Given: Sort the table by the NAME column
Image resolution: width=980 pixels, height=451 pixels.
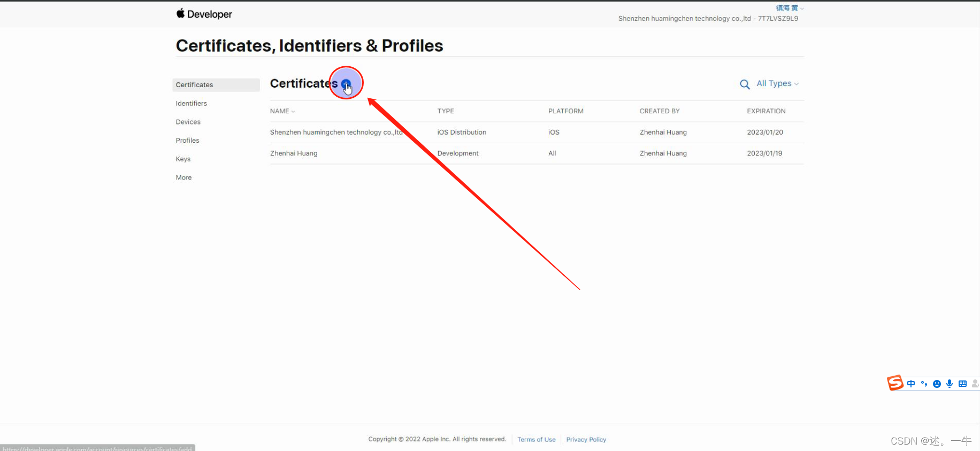Looking at the screenshot, I should pos(282,111).
